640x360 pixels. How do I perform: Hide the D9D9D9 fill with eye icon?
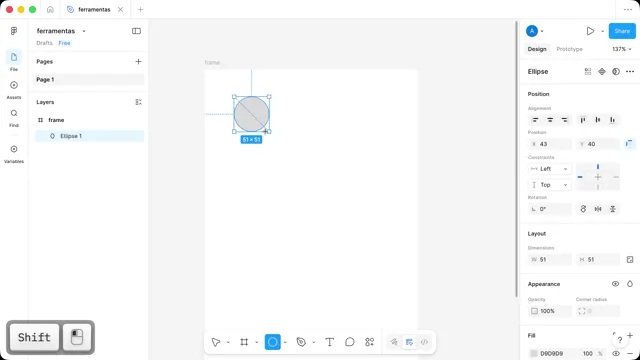616,353
